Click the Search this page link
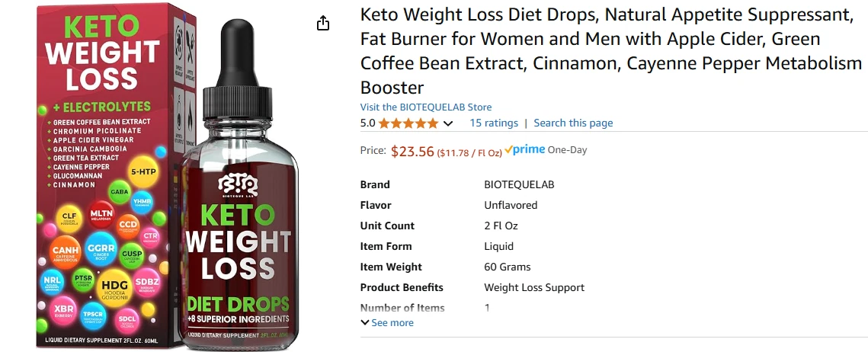This screenshot has width=868, height=352. [573, 123]
